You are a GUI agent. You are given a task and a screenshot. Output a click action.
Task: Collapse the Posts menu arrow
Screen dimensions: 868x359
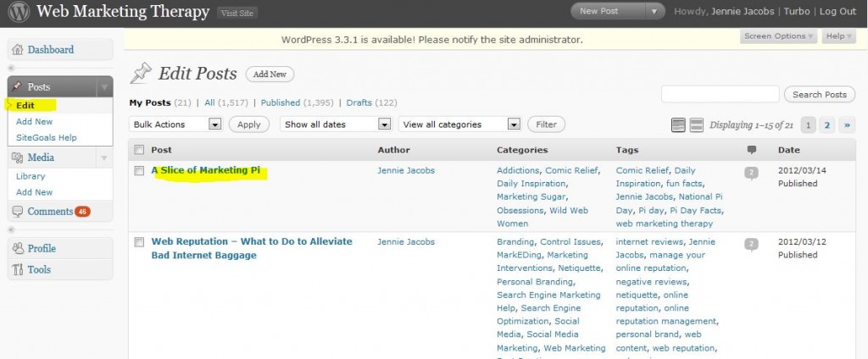coord(104,87)
